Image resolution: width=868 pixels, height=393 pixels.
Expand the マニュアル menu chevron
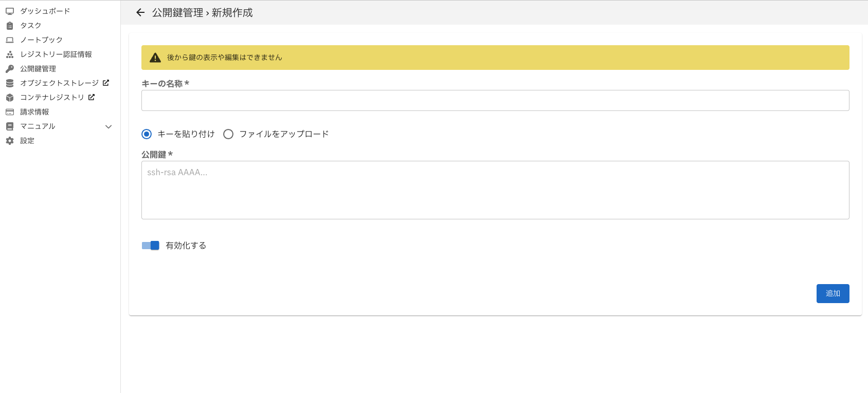click(109, 126)
